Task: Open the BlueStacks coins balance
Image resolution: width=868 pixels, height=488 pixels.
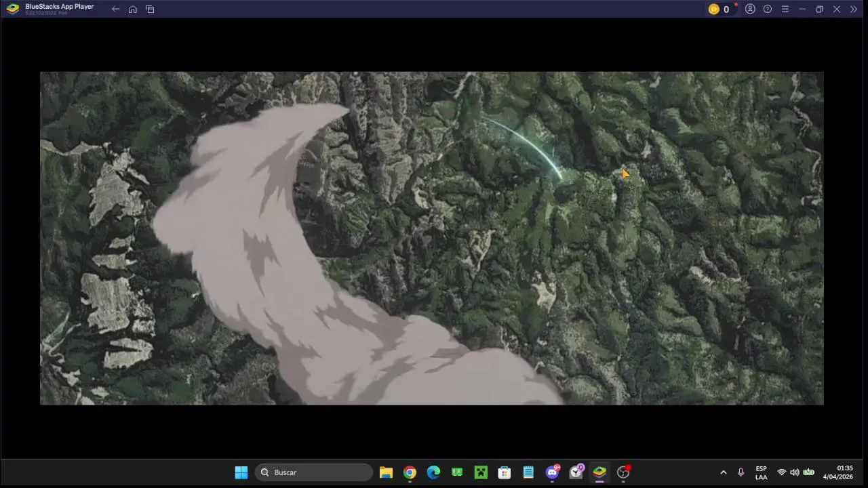Action: point(719,9)
